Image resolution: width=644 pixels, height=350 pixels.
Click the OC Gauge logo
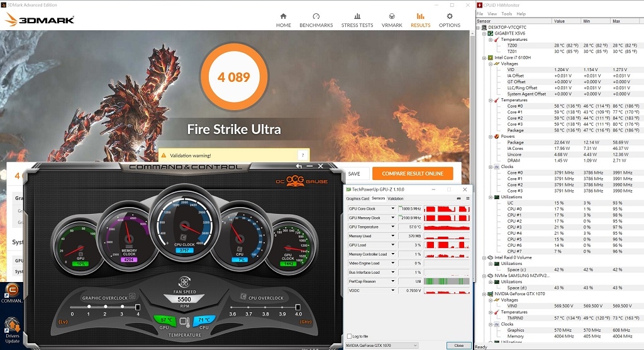click(x=301, y=181)
